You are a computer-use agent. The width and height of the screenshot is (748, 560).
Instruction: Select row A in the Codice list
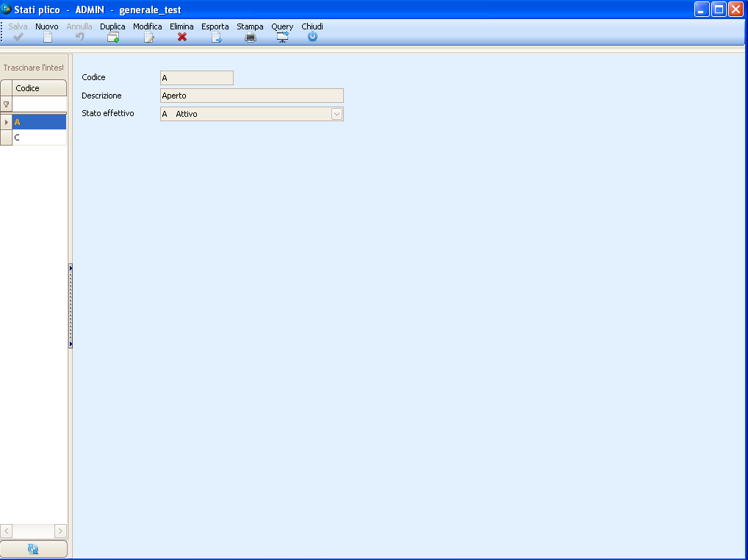pyautogui.click(x=38, y=122)
